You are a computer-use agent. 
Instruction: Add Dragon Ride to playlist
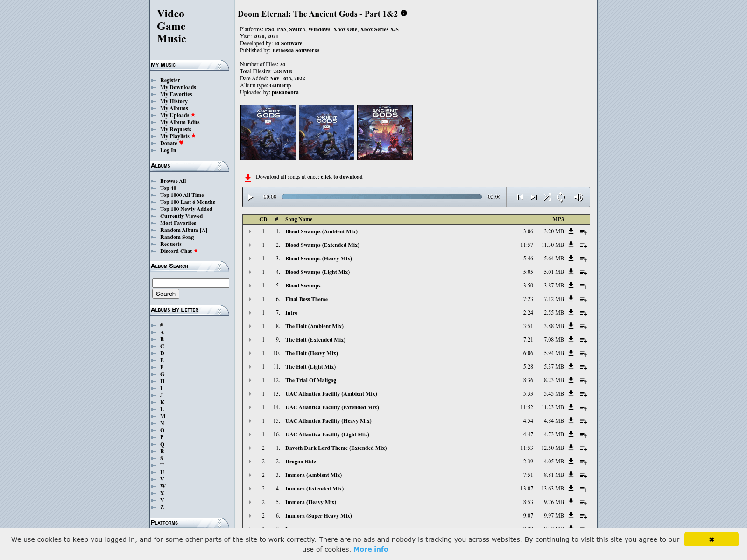coord(583,462)
